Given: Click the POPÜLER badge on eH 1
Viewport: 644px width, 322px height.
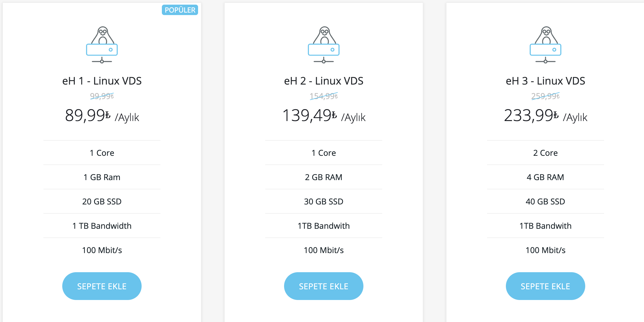Looking at the screenshot, I should coord(180,10).
